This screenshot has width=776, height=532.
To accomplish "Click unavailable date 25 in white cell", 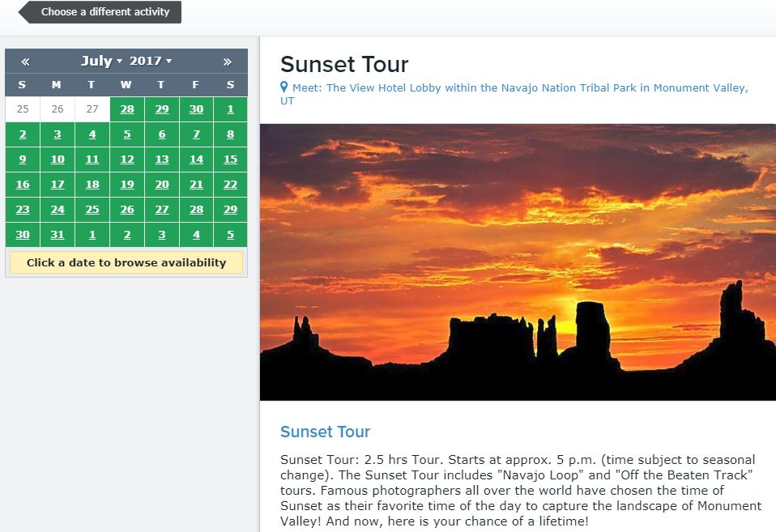I will pos(23,109).
